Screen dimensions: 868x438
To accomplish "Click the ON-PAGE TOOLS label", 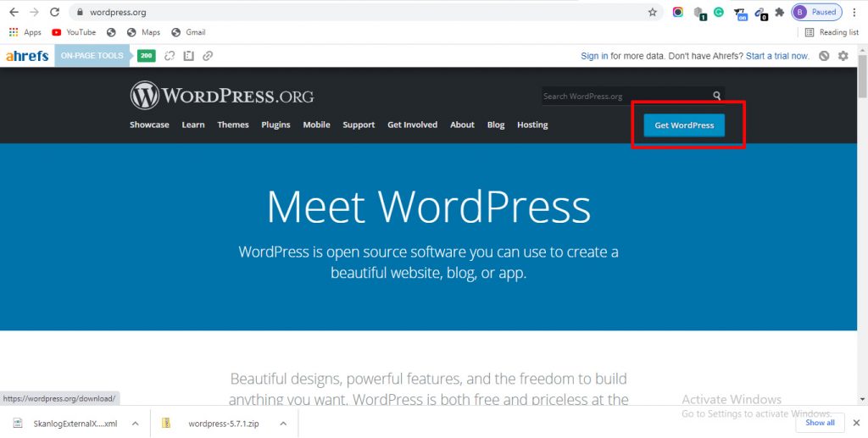I will [92, 56].
